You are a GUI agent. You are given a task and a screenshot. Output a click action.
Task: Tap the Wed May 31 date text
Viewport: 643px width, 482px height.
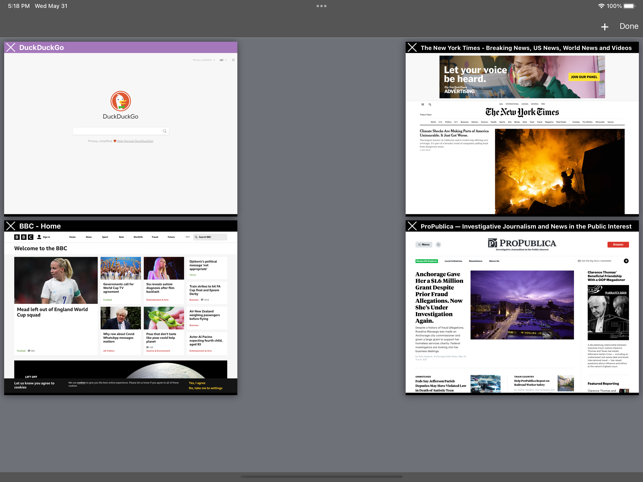click(x=51, y=6)
